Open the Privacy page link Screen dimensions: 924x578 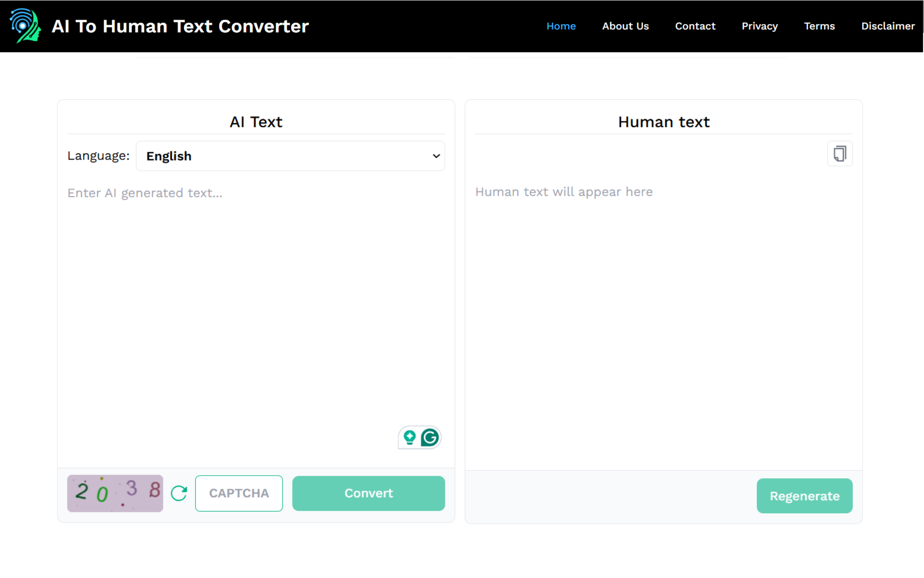(x=759, y=26)
